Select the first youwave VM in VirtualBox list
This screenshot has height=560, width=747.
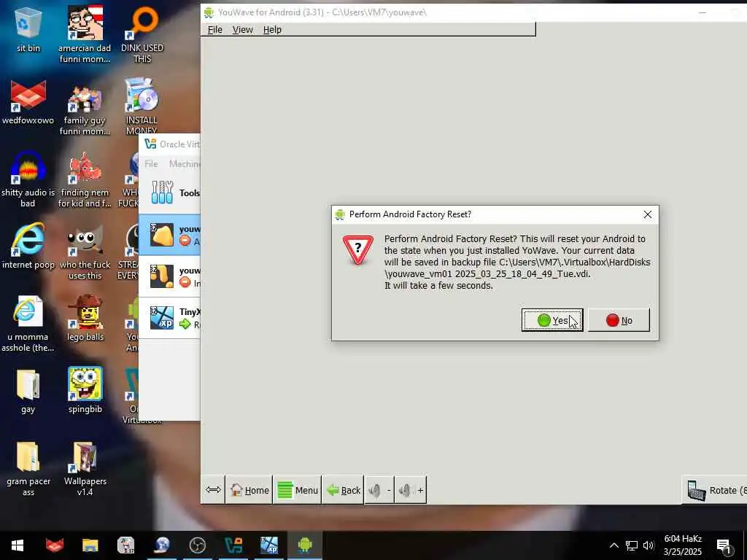169,235
